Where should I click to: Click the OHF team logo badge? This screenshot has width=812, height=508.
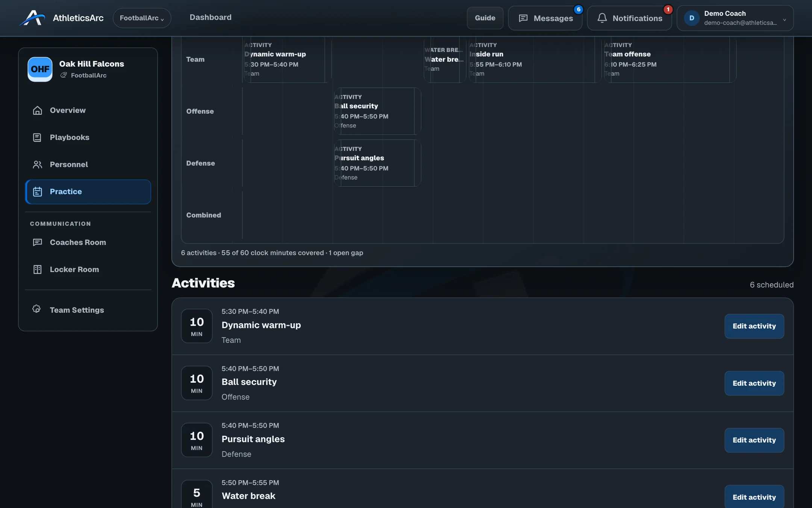click(x=40, y=69)
